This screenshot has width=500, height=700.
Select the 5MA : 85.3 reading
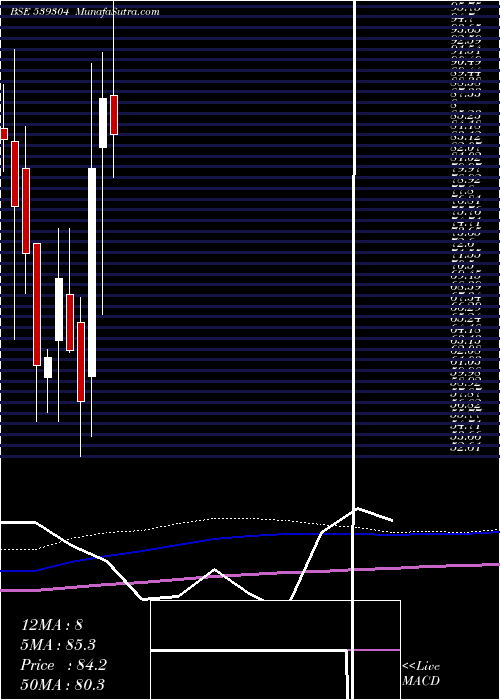click(x=58, y=645)
